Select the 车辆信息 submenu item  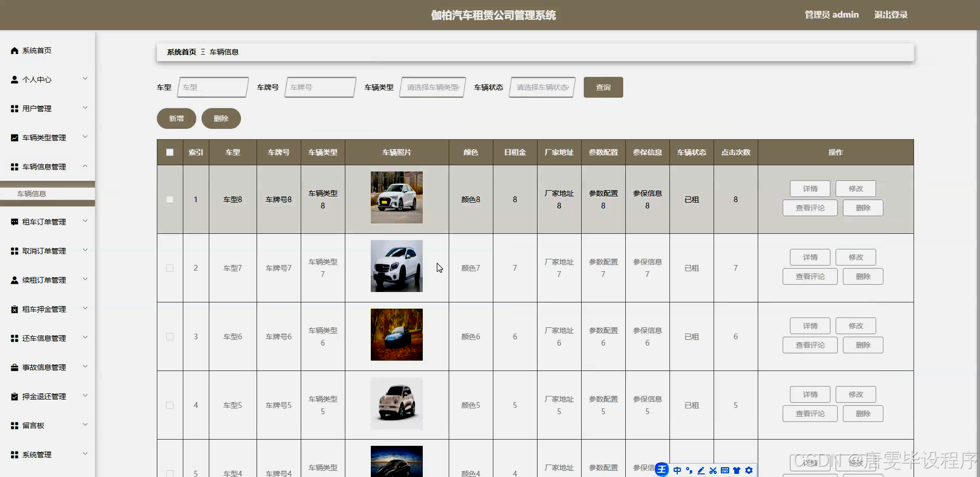coord(47,194)
